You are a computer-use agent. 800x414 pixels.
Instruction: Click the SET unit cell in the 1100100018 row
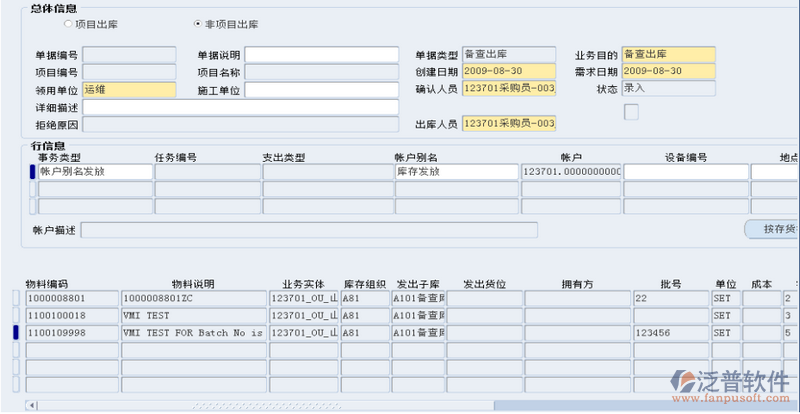(726, 316)
